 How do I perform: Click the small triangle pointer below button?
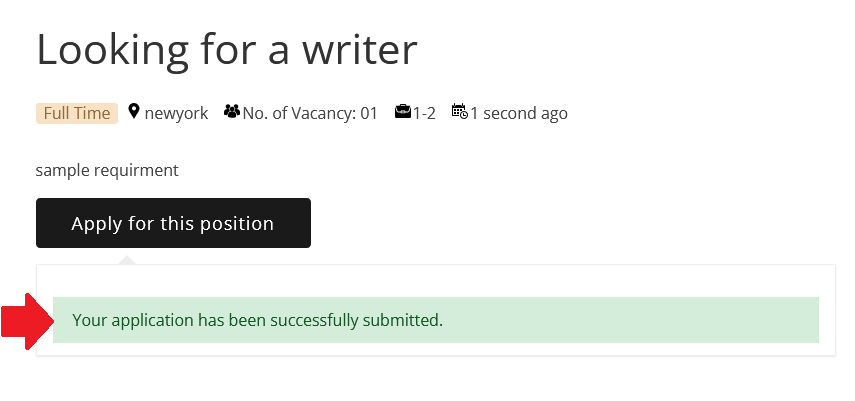click(x=127, y=260)
